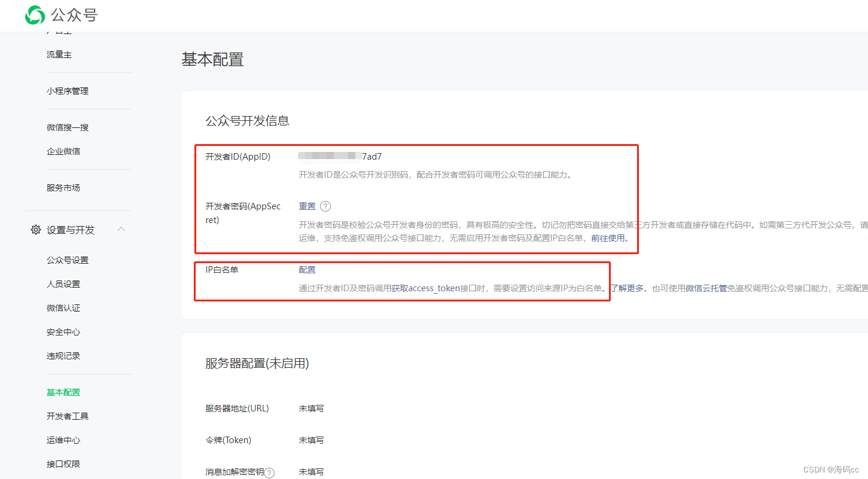Click the 基本配置 page heading
Viewport: 868px width, 479px height.
213,60
